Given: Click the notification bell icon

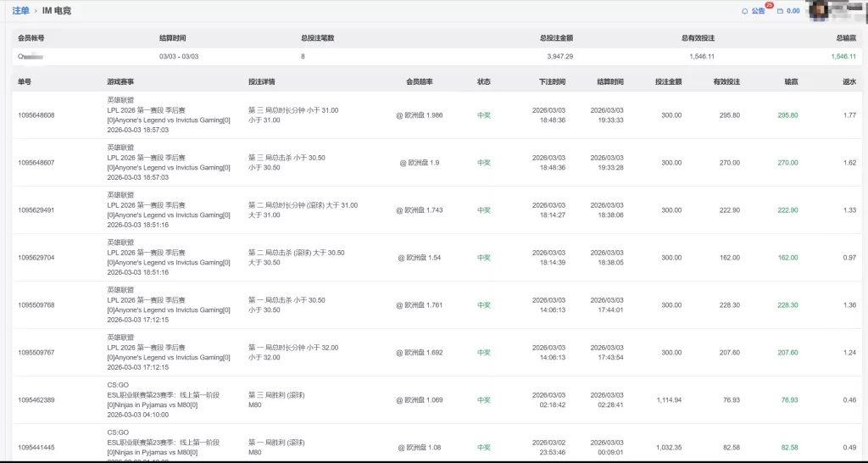Looking at the screenshot, I should tap(744, 11).
